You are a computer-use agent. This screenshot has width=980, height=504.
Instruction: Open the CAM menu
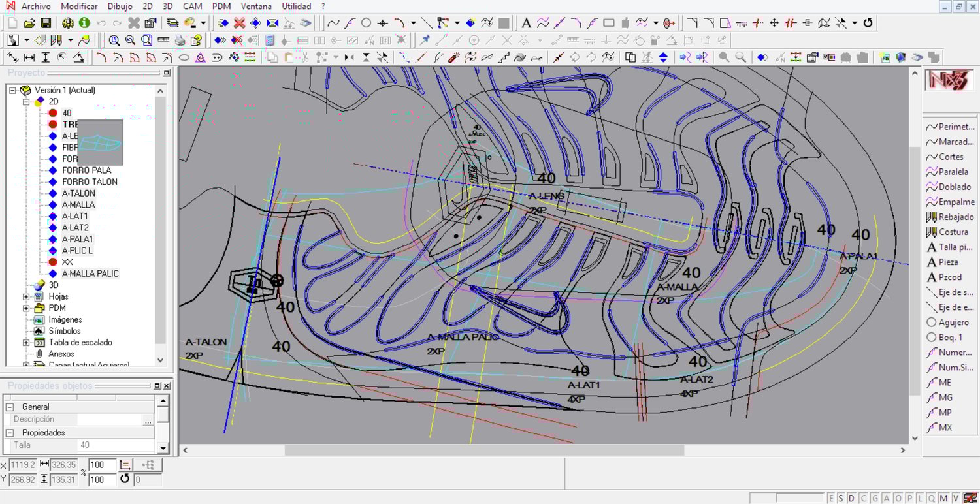(192, 7)
